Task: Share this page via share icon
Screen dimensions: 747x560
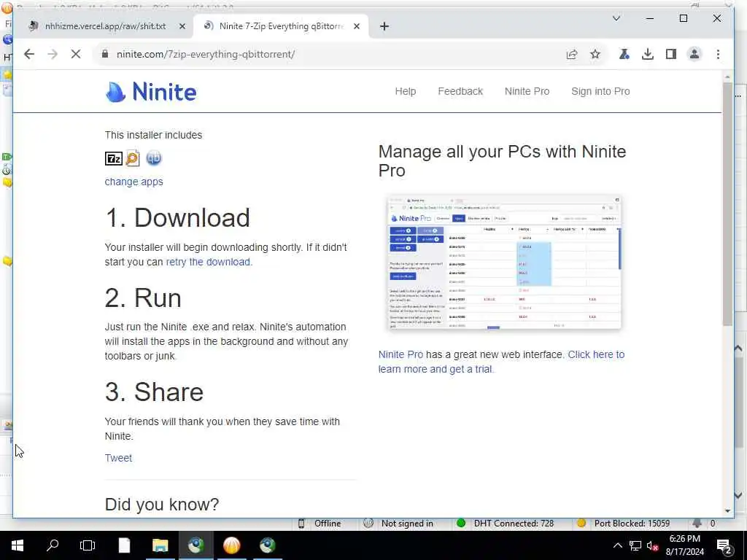Action: coord(572,54)
